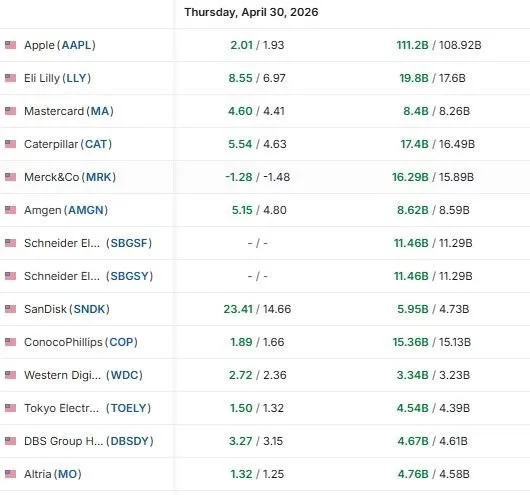The image size is (530, 495).
Task: Click the Thursday, April 30, 2026 date header
Action: click(251, 12)
